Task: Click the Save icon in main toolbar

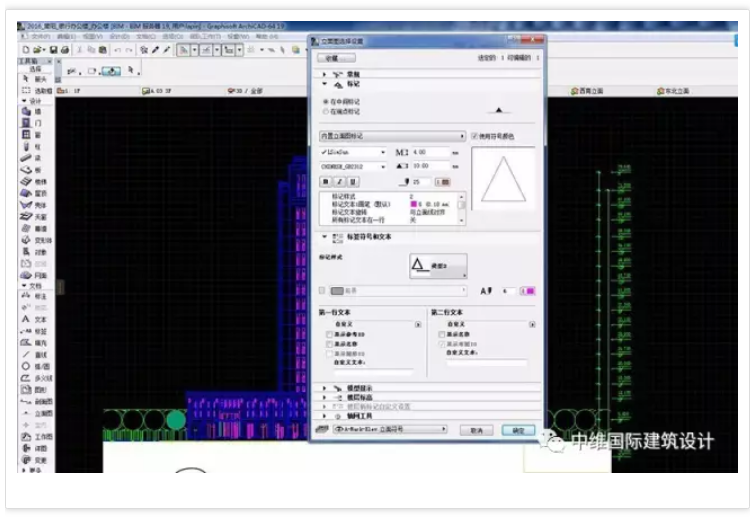Action: pyautogui.click(x=53, y=50)
